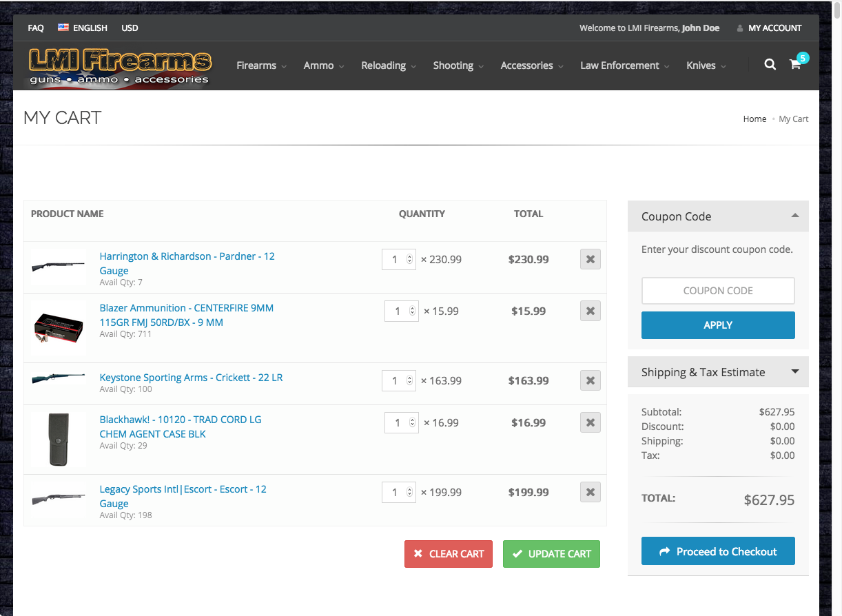Image resolution: width=842 pixels, height=616 pixels.
Task: Click Proceed to Checkout
Action: point(718,551)
